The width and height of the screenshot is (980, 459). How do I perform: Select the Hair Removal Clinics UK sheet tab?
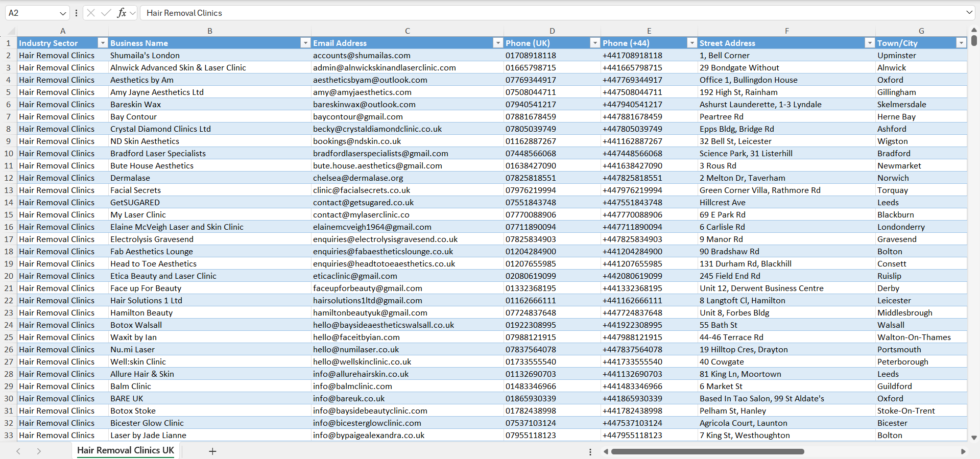pos(126,450)
